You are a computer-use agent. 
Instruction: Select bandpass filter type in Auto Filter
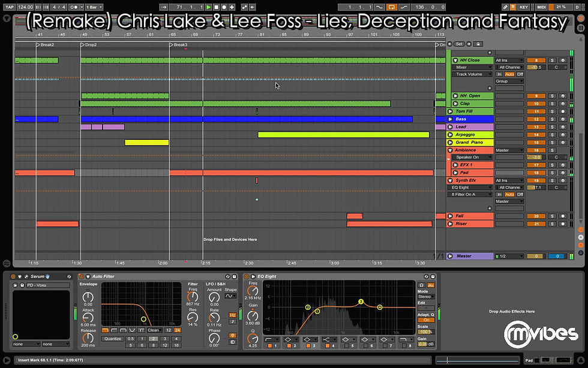pos(123,330)
